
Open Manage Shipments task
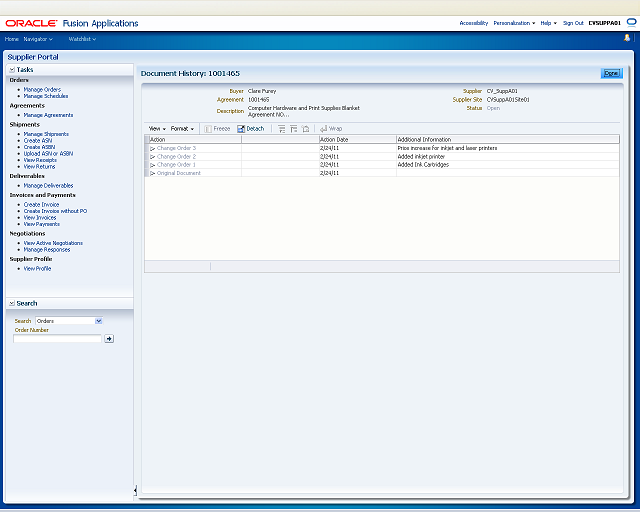click(46, 134)
